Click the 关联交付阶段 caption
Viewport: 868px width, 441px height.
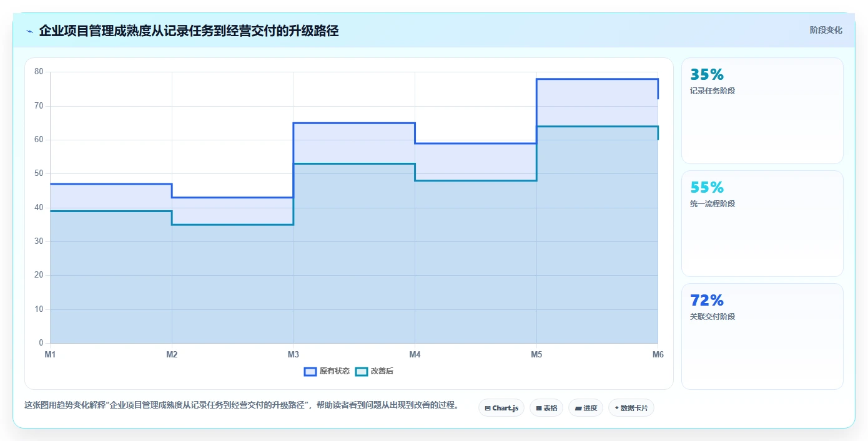[x=713, y=317]
